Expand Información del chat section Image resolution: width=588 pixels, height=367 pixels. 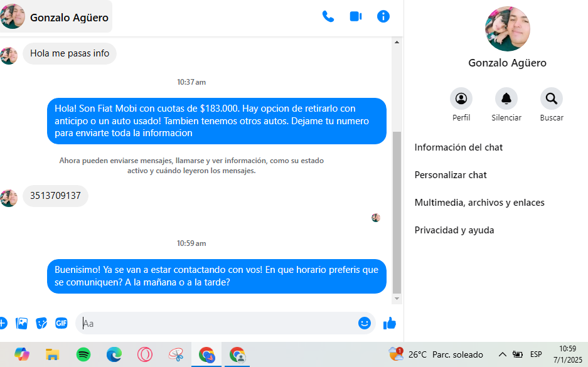tap(459, 147)
